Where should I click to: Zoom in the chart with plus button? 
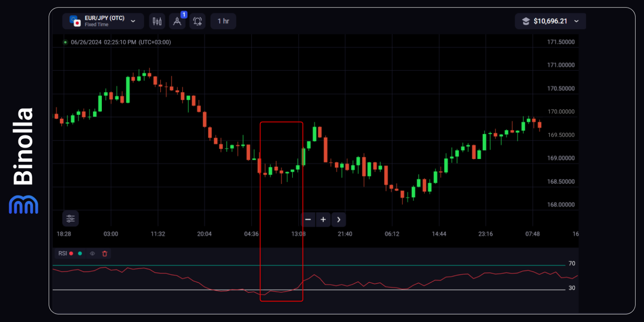pos(323,219)
